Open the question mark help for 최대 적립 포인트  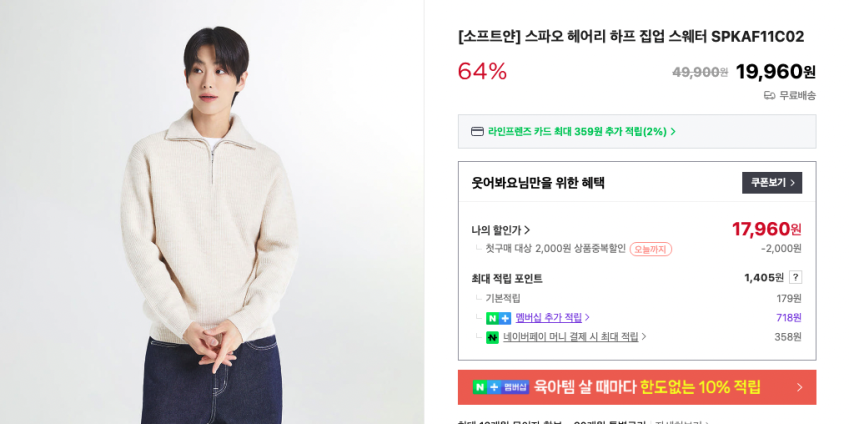coord(795,278)
